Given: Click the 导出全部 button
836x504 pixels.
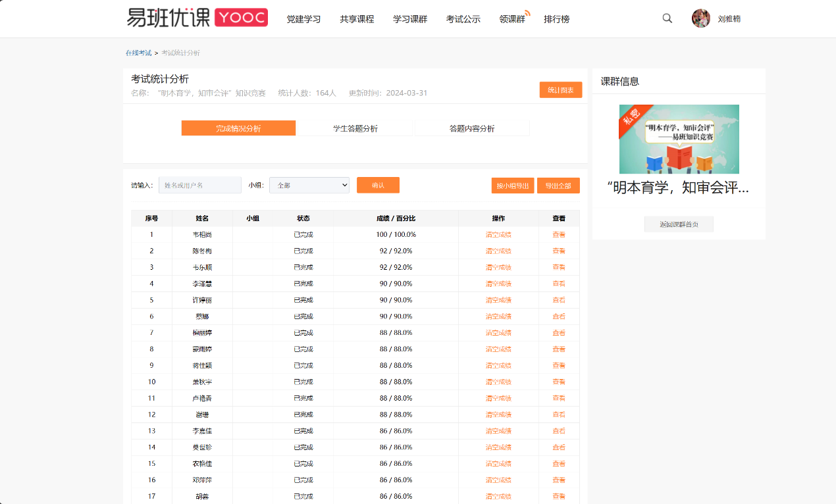Looking at the screenshot, I should 558,186.
